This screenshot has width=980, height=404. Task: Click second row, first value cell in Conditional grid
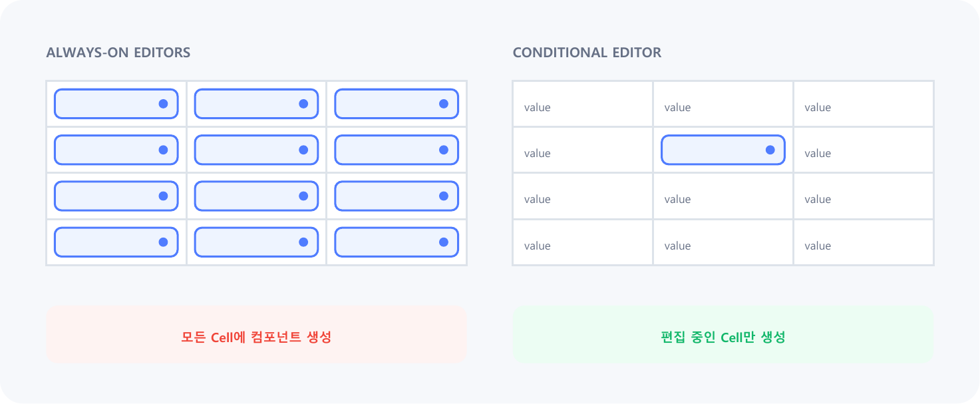pyautogui.click(x=583, y=150)
